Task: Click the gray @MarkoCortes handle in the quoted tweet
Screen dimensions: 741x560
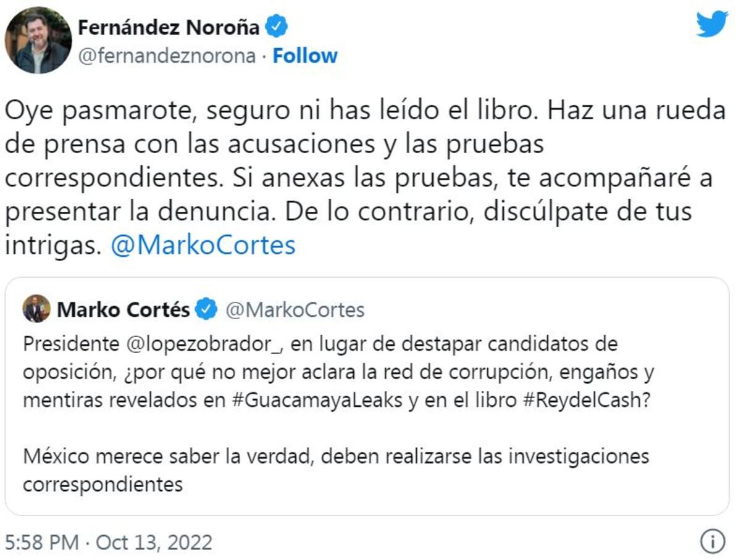Action: (x=295, y=309)
